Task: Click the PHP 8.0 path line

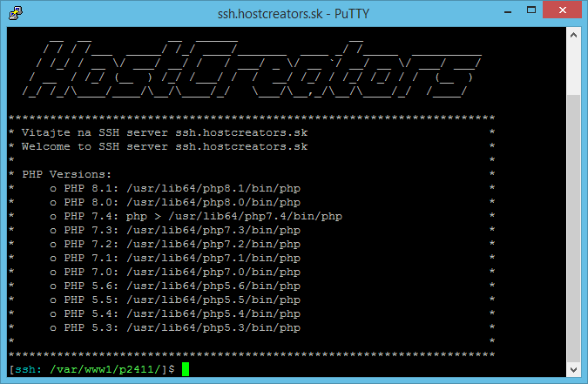Action: (x=175, y=202)
